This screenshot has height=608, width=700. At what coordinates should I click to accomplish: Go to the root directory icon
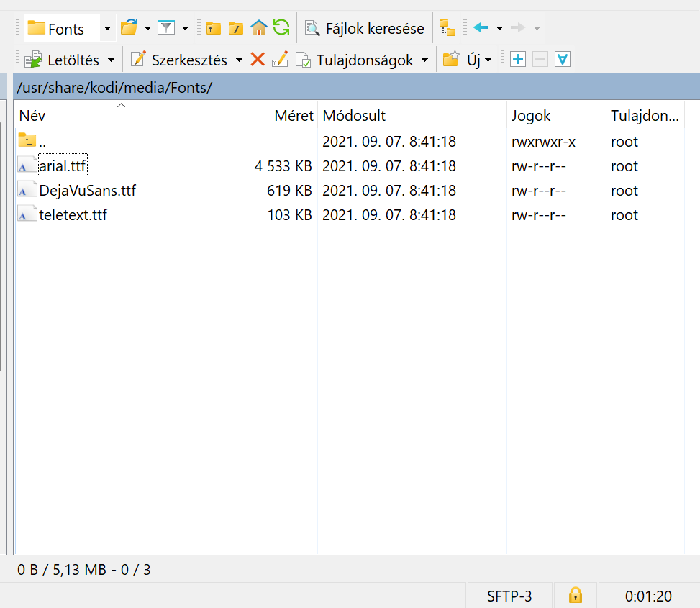(236, 28)
